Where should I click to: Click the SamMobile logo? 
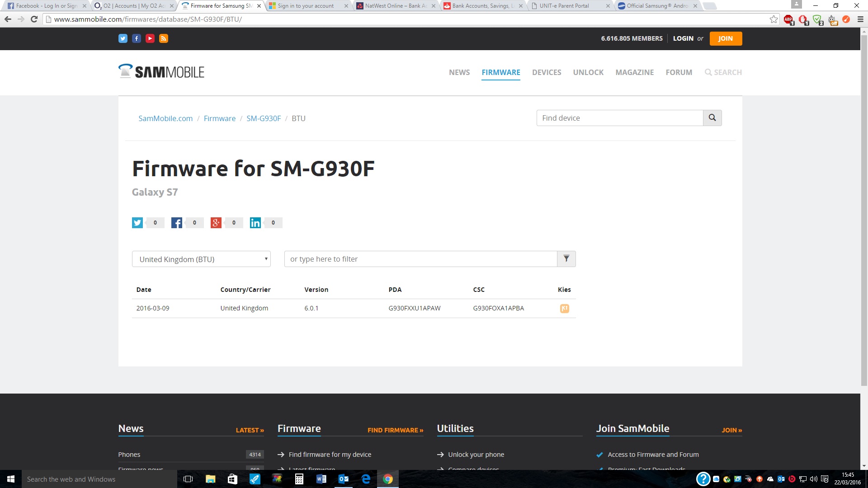(161, 71)
